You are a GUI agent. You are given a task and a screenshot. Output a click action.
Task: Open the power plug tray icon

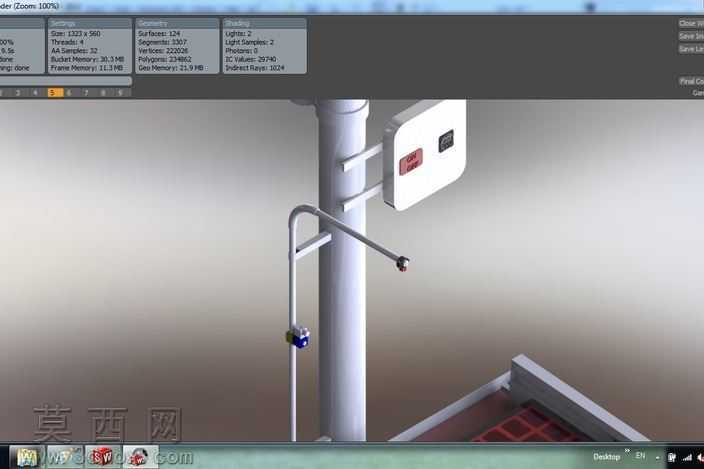[x=672, y=457]
